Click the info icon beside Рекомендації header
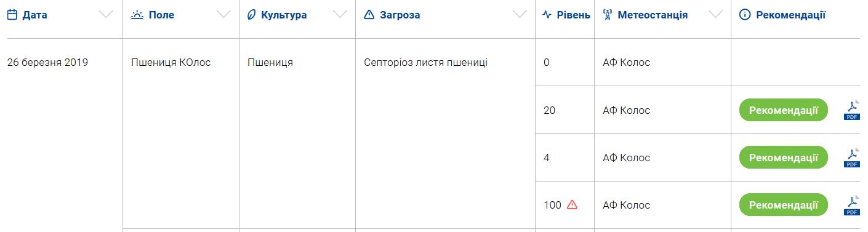The width and height of the screenshot is (868, 232). (744, 15)
